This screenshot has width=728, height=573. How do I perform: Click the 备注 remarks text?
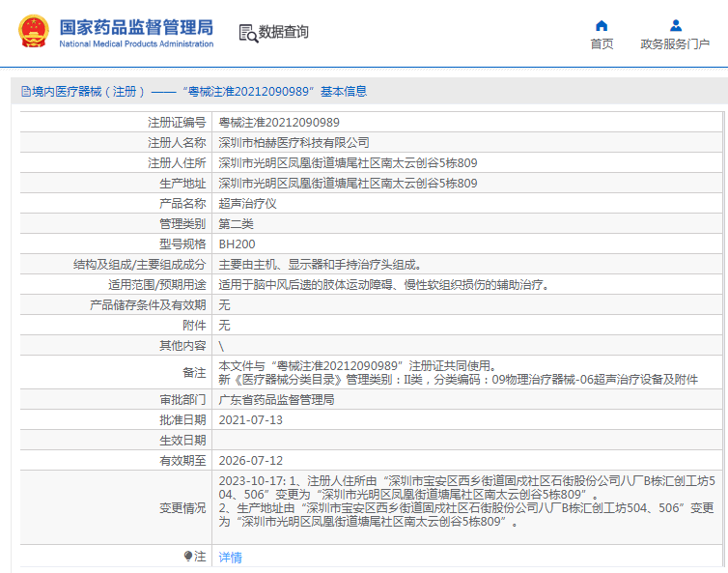click(459, 373)
